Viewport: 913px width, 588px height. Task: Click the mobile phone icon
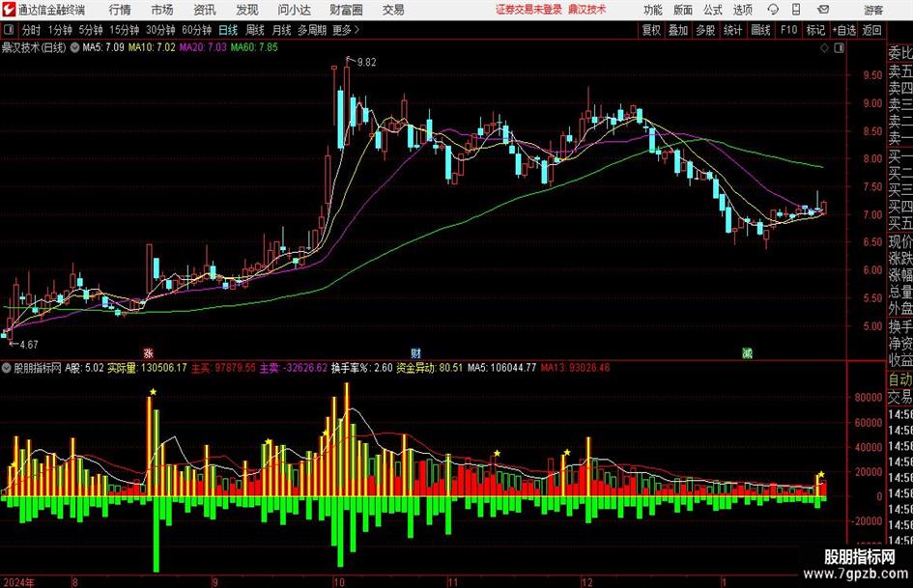tap(796, 10)
